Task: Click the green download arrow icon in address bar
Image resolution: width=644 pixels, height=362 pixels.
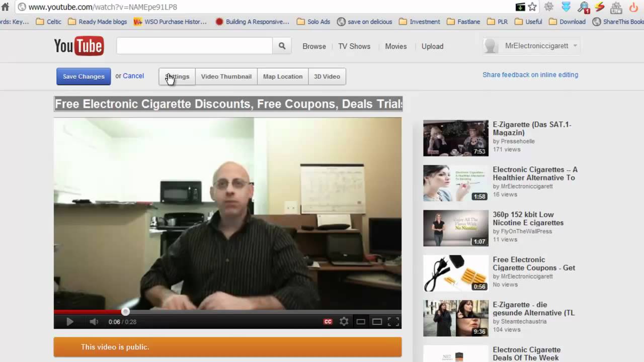Action: (x=520, y=7)
